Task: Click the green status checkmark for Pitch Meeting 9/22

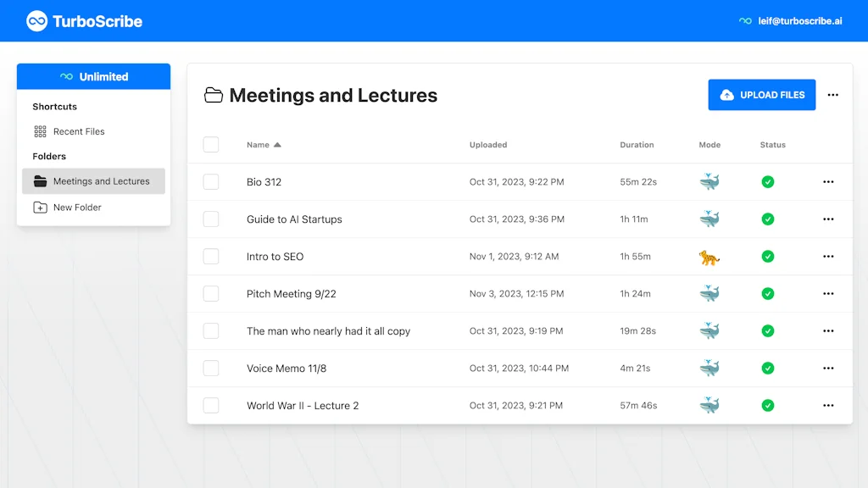Action: [x=767, y=293]
